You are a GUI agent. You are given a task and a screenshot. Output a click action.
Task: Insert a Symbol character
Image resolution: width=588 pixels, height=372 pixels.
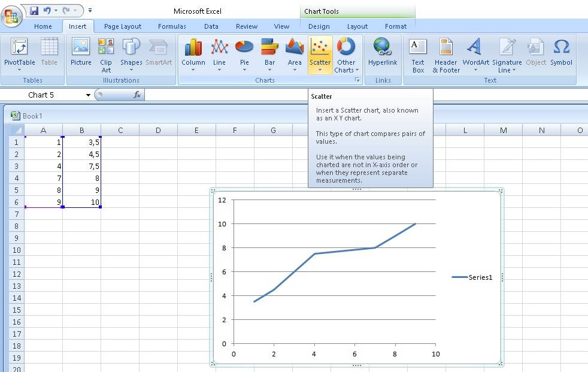point(562,52)
